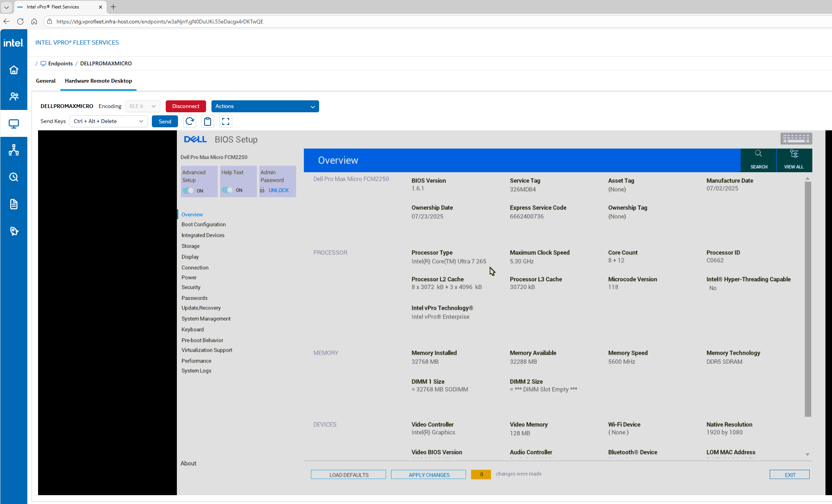Open the Users icon in sidebar
Image resolution: width=832 pixels, height=504 pixels.
[x=14, y=96]
